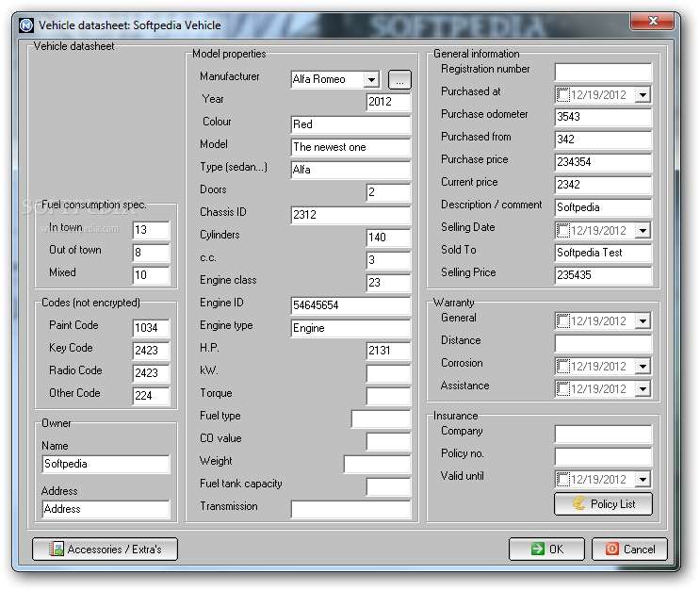Click the Owner Address field

pos(106,509)
